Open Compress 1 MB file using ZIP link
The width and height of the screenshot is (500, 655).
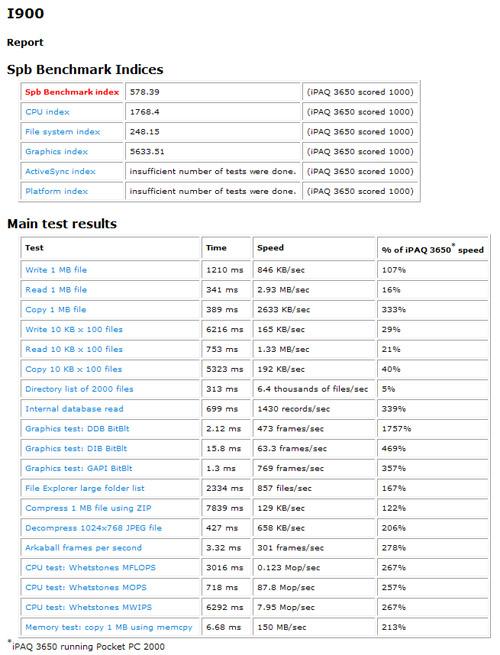[x=88, y=508]
